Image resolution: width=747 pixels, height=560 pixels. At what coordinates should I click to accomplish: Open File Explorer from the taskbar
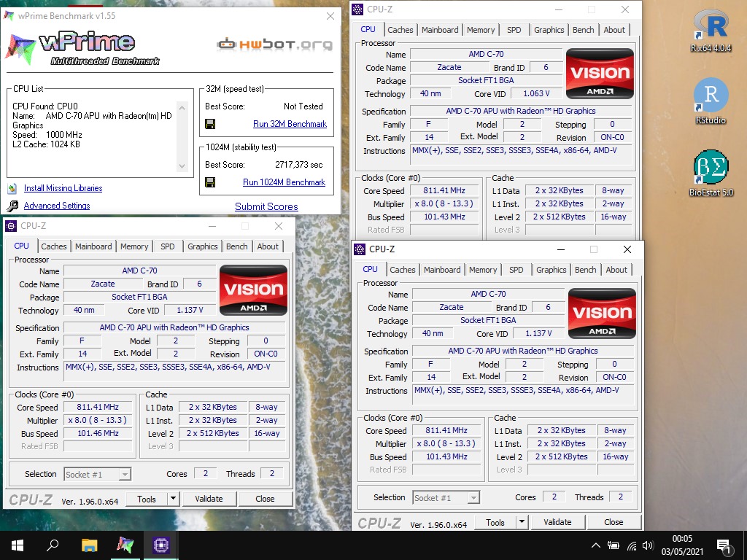[89, 545]
